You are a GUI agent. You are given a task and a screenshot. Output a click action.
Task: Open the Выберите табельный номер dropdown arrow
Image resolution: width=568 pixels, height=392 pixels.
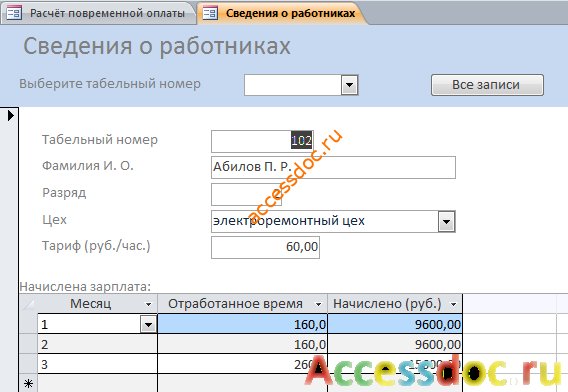click(x=350, y=85)
